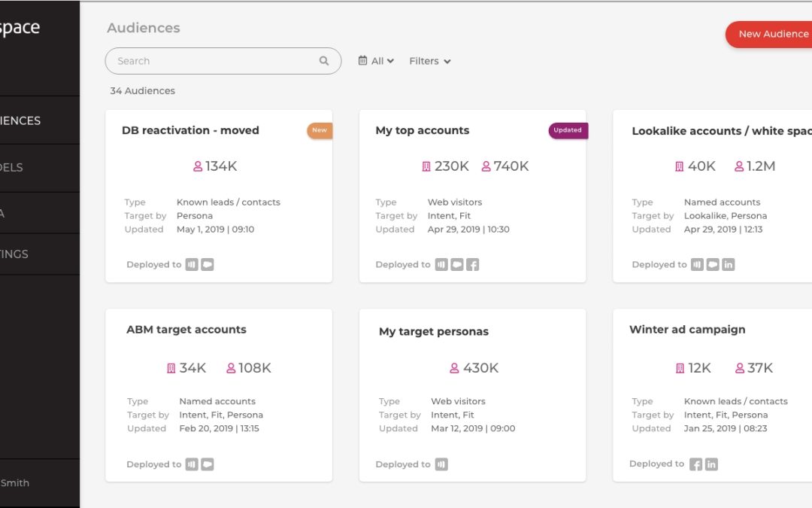
Task: Click the 430K contacts value
Action: pyautogui.click(x=480, y=368)
